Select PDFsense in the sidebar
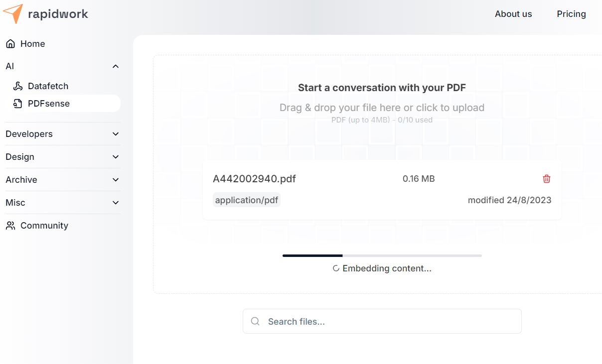 click(49, 104)
